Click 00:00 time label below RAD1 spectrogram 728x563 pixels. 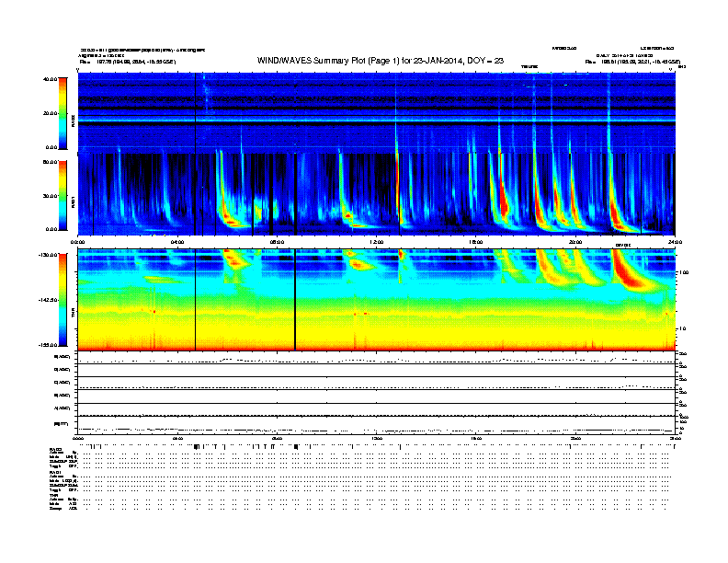coord(77,242)
